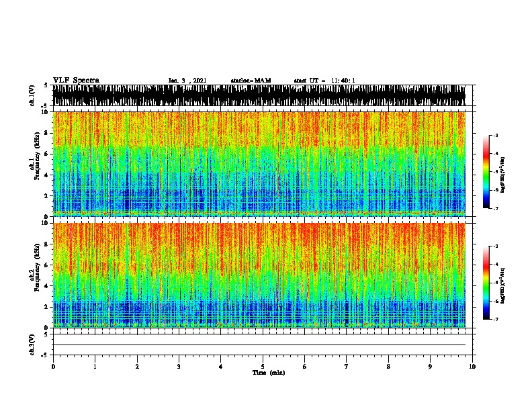Click time axis tick label "9"

tap(430, 367)
